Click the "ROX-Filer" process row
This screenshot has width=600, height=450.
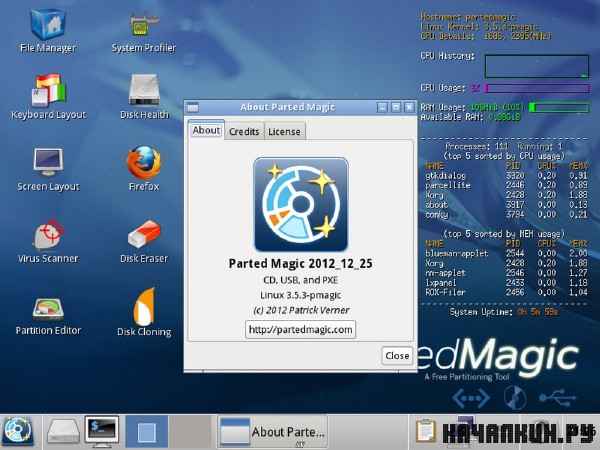click(506, 292)
